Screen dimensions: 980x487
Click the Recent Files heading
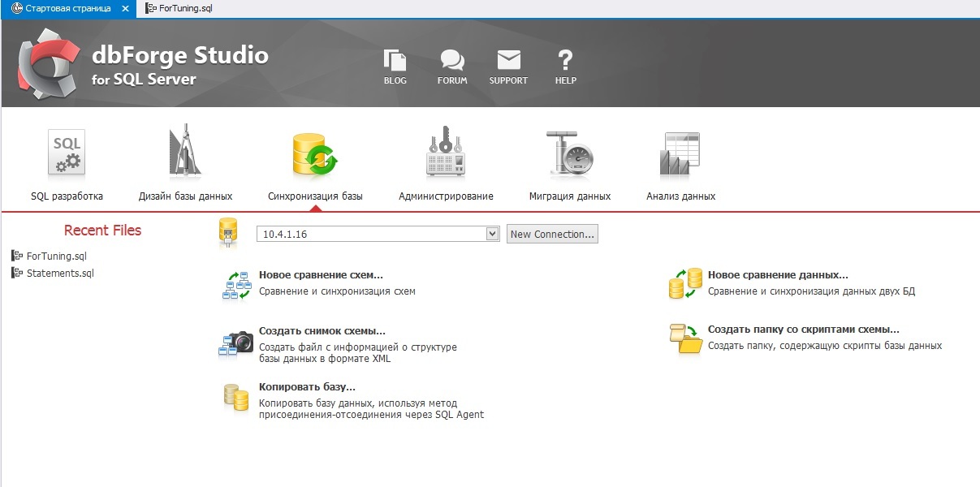pyautogui.click(x=102, y=231)
